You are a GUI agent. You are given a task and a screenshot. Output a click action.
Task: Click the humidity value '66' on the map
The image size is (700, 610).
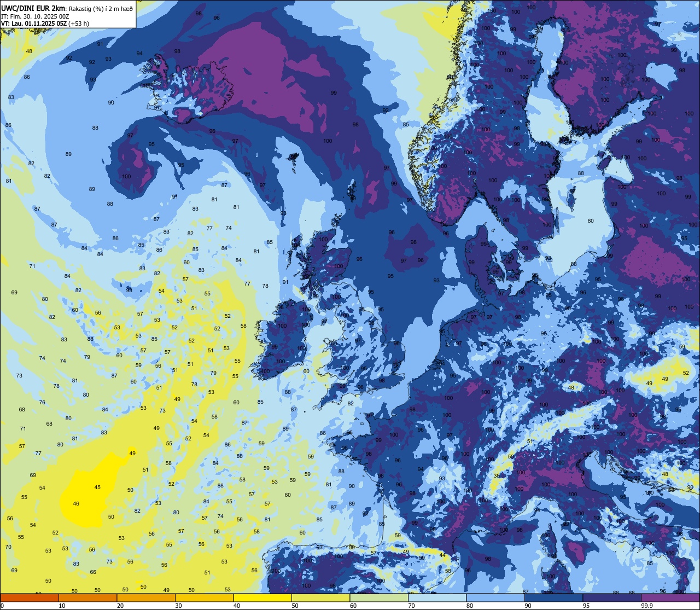93,572
